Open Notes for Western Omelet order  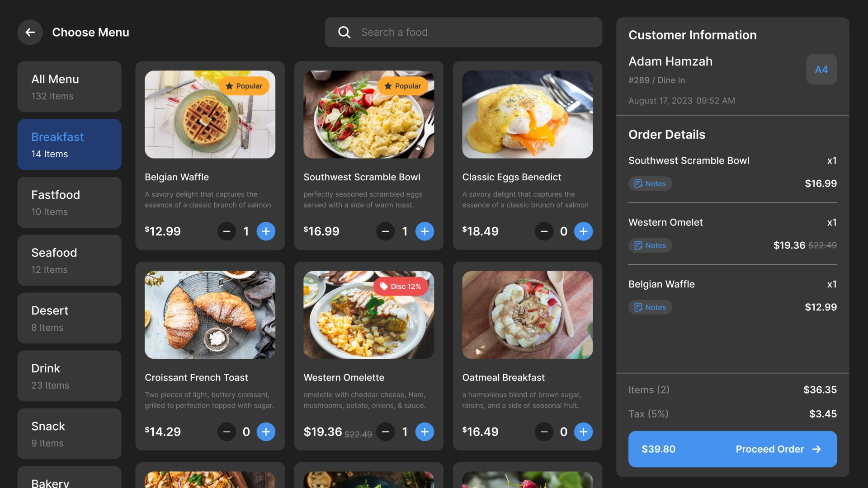click(x=650, y=245)
